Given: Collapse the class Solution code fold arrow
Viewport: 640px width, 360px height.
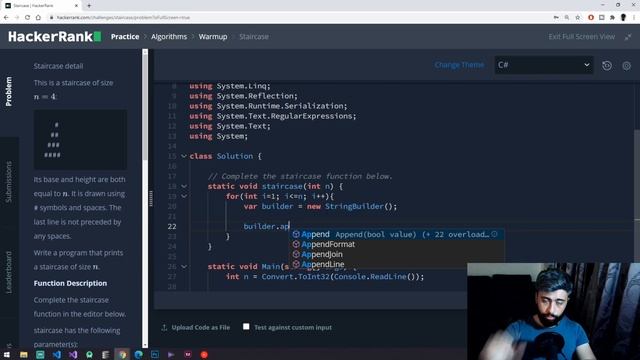Looking at the screenshot, I should pyautogui.click(x=184, y=156).
